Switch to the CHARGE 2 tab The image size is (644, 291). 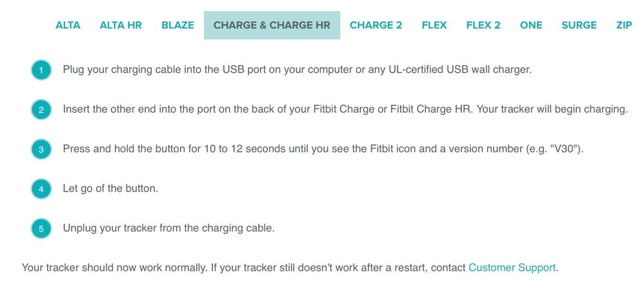376,25
